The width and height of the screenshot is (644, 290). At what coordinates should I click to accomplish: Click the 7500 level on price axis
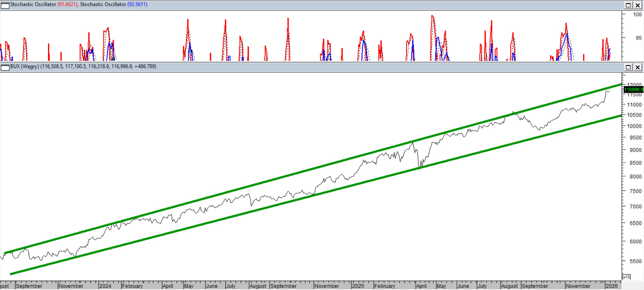click(x=635, y=191)
